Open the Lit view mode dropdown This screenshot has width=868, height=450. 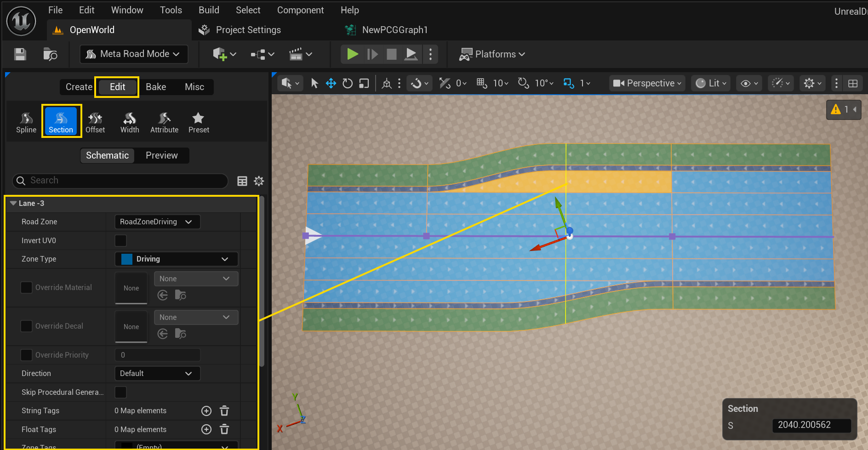pos(711,83)
